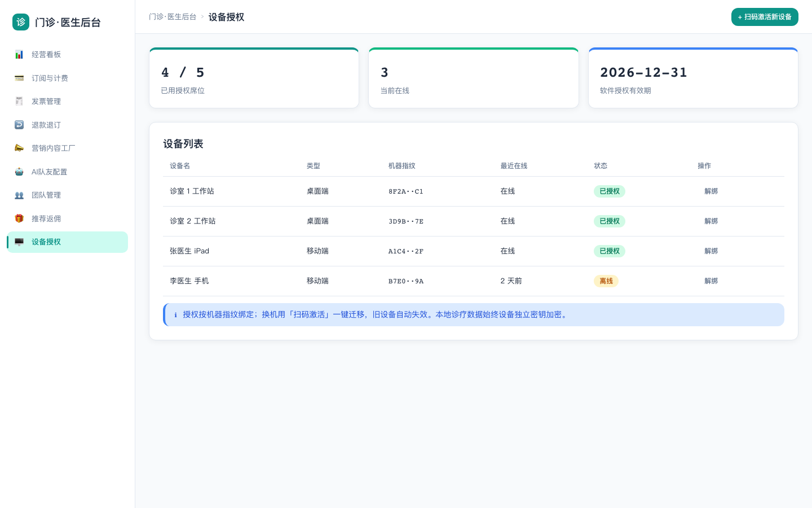Click the 2 天前 cell
This screenshot has height=508, width=812.
(511, 281)
